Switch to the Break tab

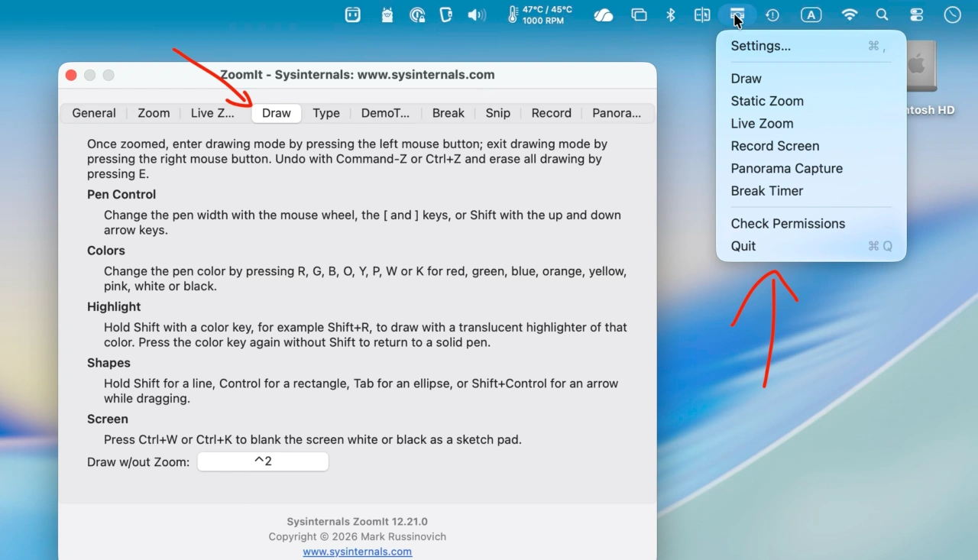[x=449, y=113]
